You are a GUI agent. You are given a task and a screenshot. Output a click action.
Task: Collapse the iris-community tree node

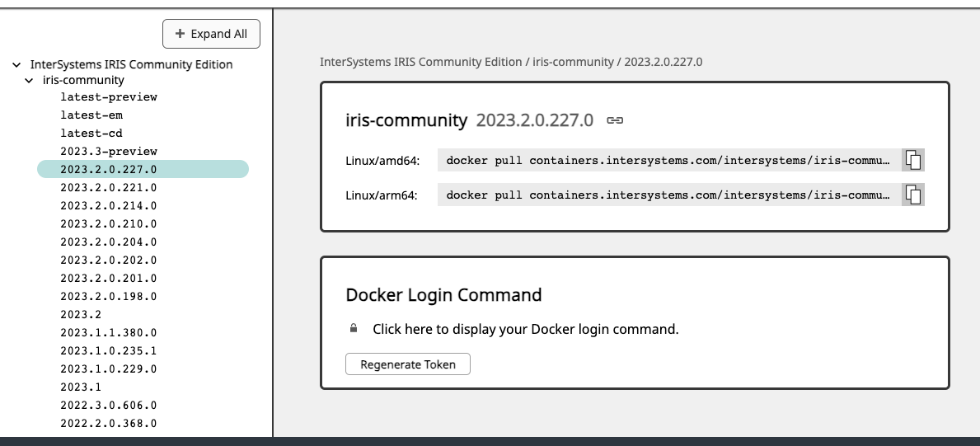point(29,80)
